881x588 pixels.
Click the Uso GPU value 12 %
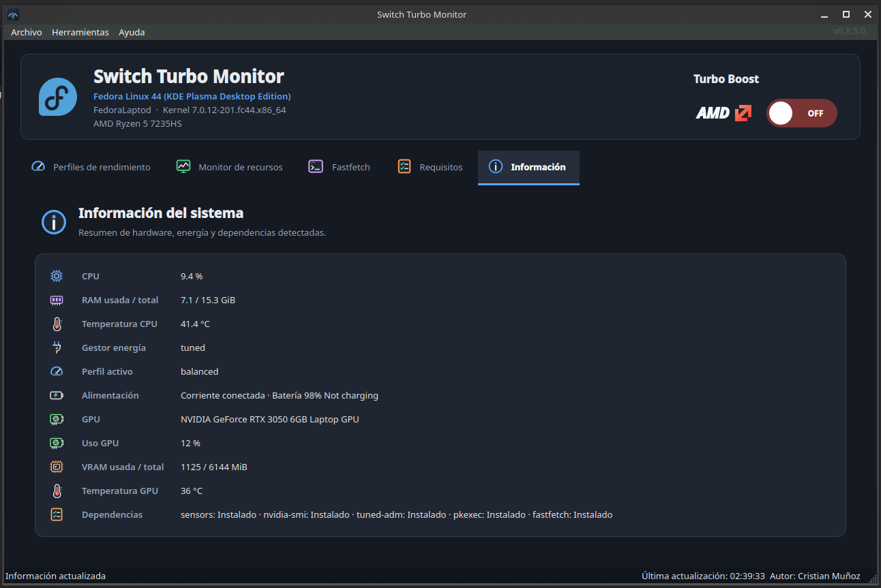pos(190,443)
